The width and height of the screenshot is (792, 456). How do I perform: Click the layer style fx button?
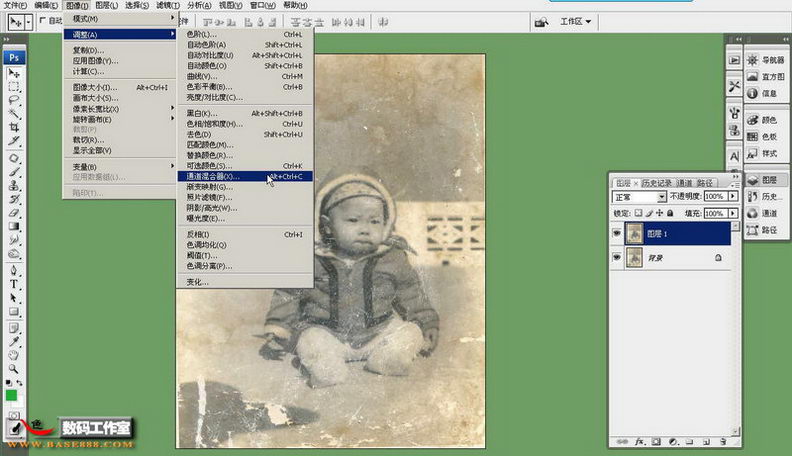[x=639, y=441]
